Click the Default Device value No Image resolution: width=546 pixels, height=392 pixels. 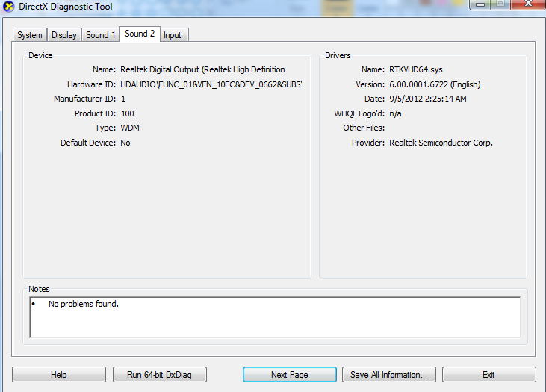point(125,143)
